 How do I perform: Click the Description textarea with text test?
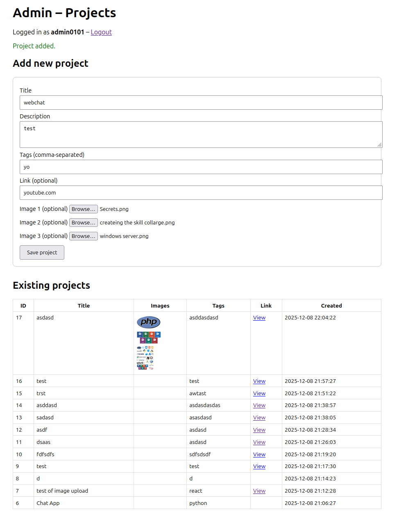[201, 134]
